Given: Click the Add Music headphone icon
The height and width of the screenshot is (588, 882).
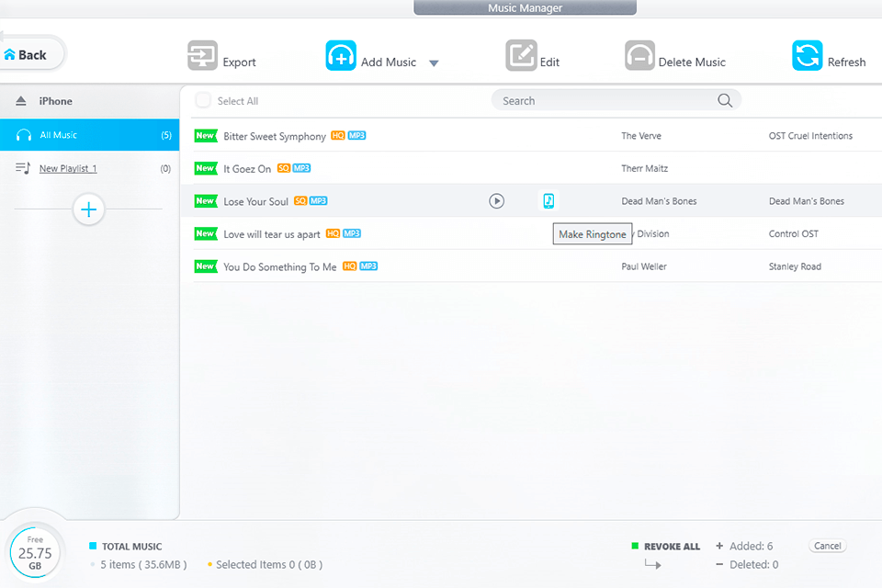Looking at the screenshot, I should pos(341,56).
